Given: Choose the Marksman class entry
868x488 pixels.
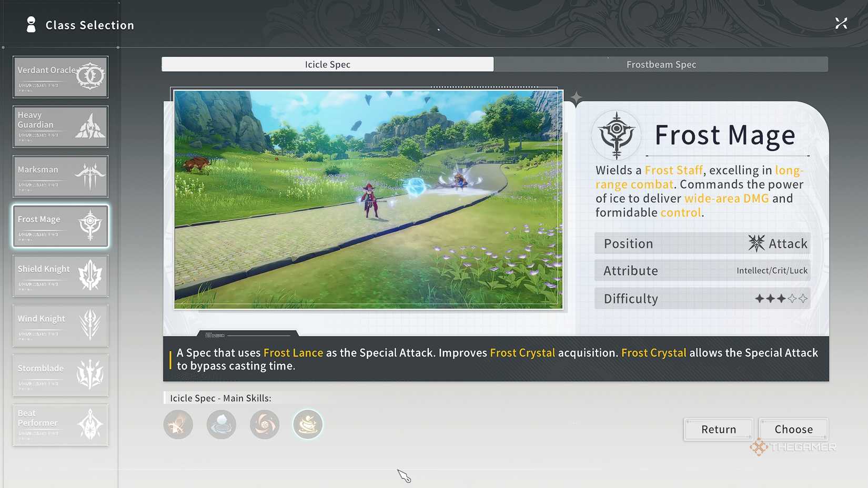Looking at the screenshot, I should coord(60,176).
